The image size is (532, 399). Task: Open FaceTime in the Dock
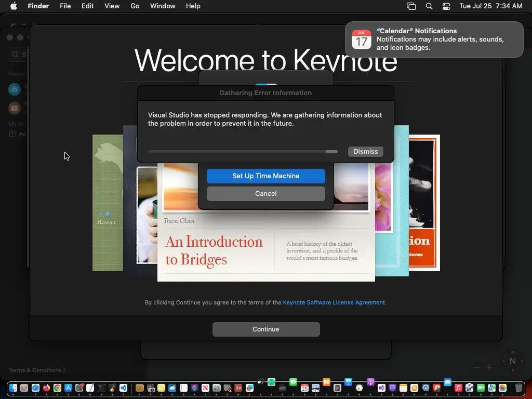tap(481, 388)
